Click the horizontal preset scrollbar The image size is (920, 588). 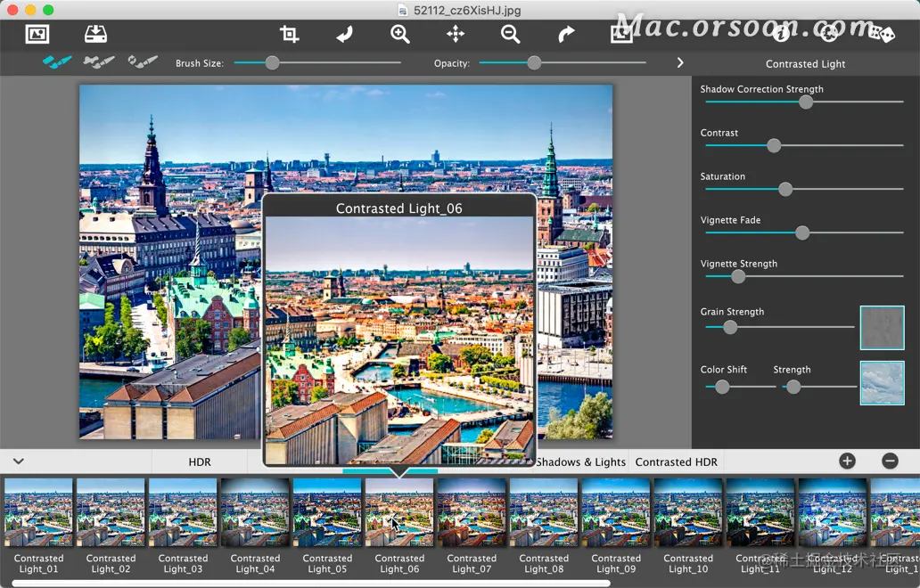click(x=311, y=583)
